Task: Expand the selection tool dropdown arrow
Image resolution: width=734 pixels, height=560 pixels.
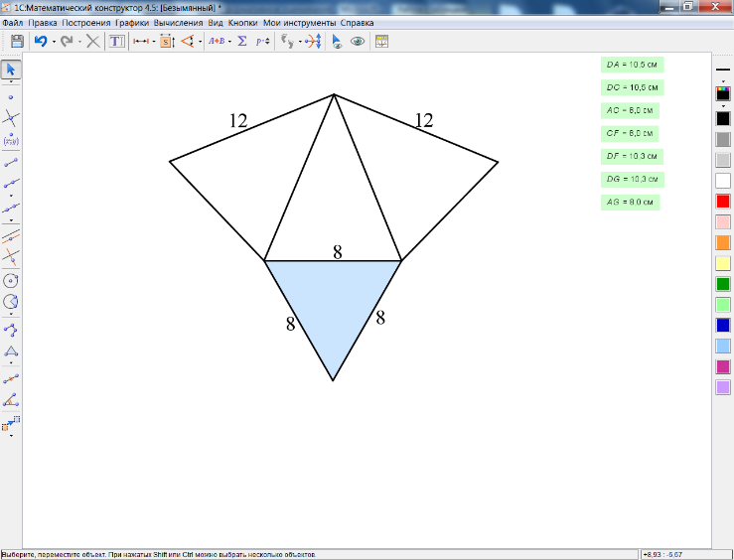Action: click(11, 81)
